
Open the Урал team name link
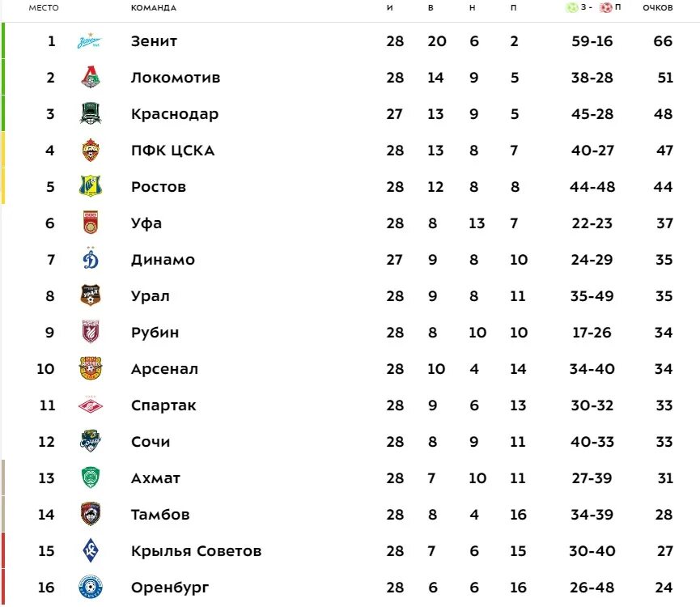coord(151,296)
